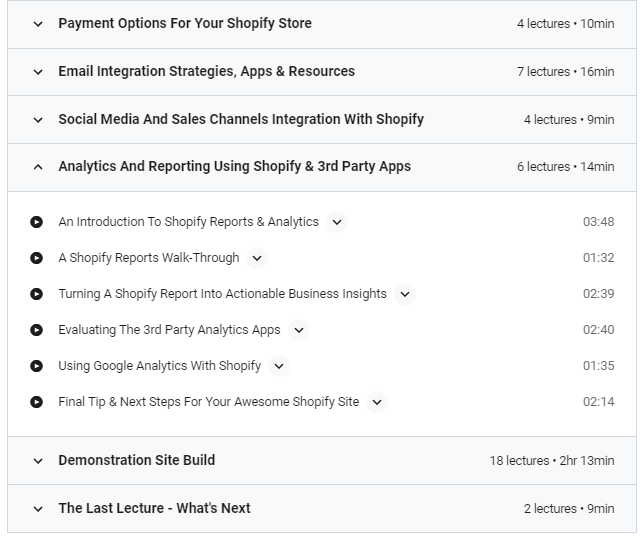Viewport: 644px width, 542px height.
Task: Show description dropdown for Using Google Analytics With Shopify
Action: [x=279, y=366]
